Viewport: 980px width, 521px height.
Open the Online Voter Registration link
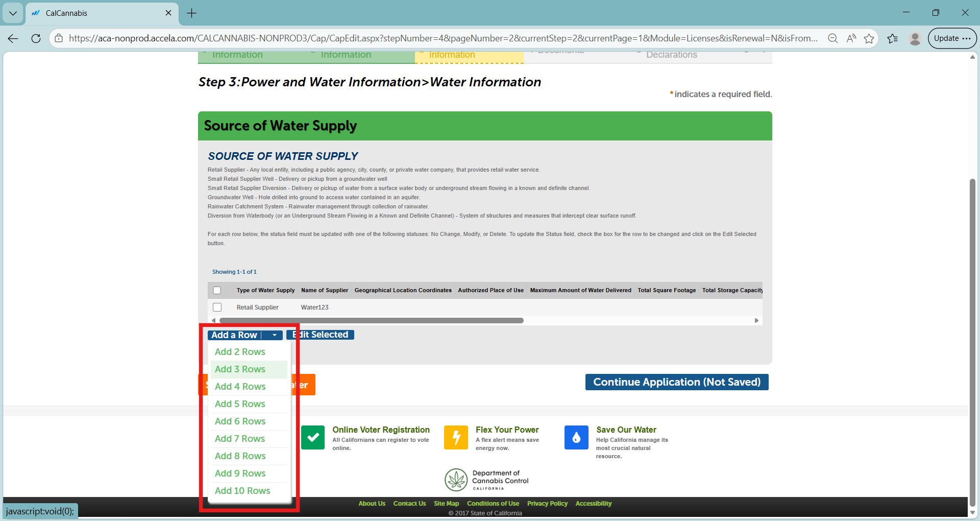pos(381,430)
